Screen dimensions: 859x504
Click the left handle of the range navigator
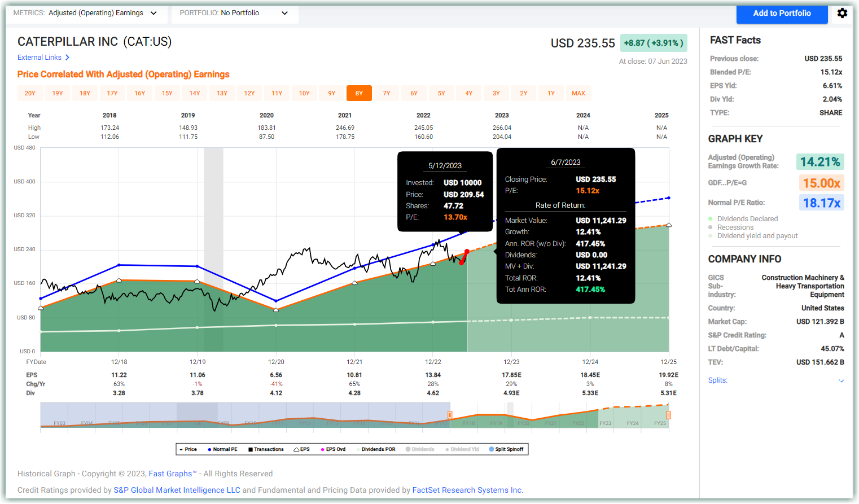click(450, 415)
